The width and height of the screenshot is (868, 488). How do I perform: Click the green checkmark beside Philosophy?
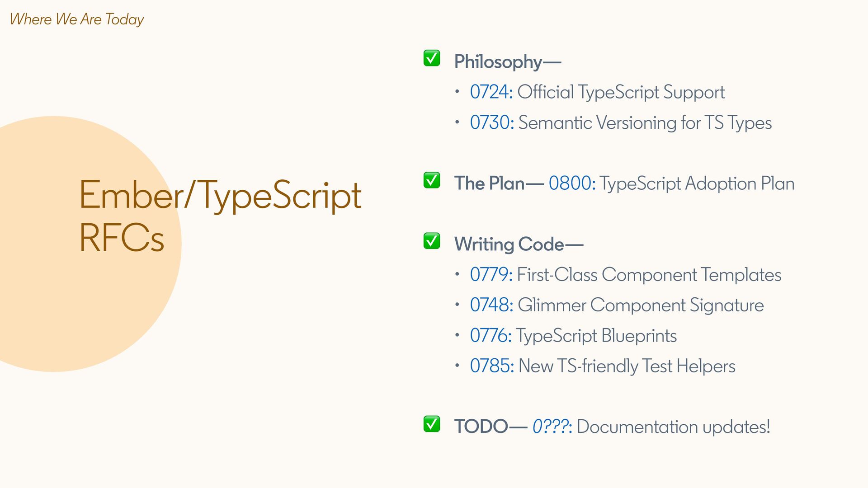coord(432,58)
